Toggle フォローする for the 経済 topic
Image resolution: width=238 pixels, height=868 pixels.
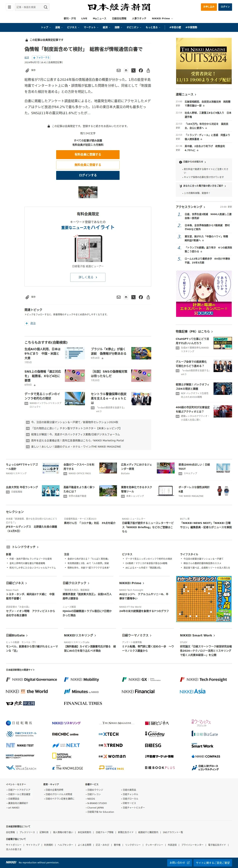tap(41, 58)
